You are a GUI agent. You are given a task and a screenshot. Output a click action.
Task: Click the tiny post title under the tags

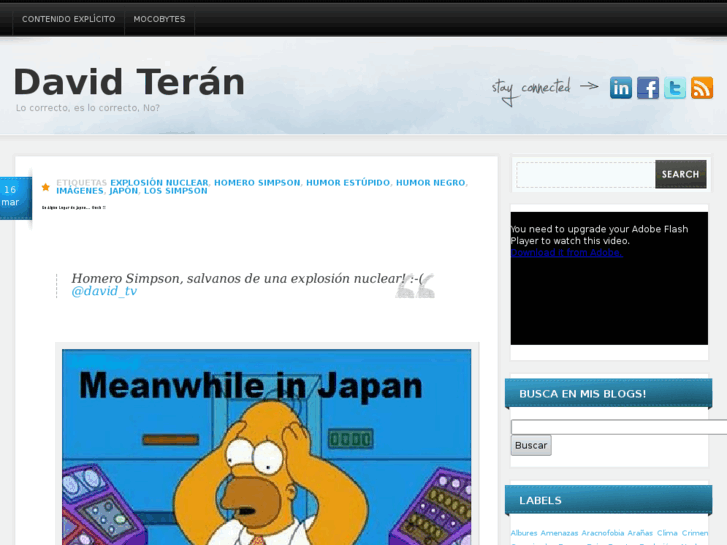(x=74, y=207)
